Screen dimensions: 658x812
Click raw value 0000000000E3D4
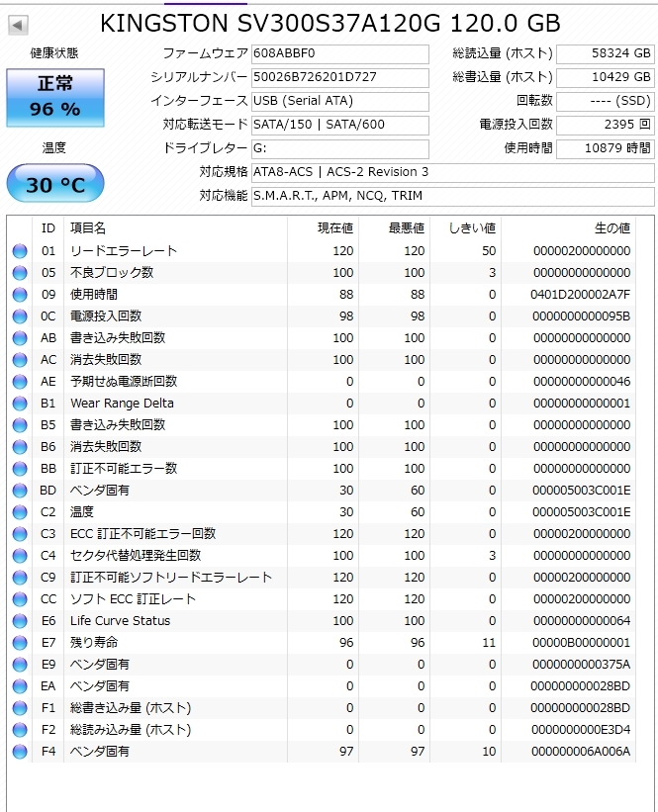pos(582,730)
